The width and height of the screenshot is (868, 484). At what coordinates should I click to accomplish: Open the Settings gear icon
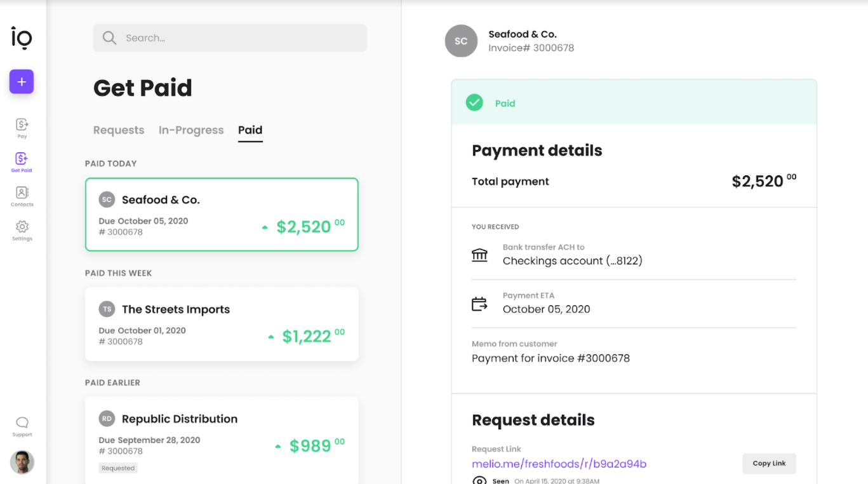click(x=22, y=227)
